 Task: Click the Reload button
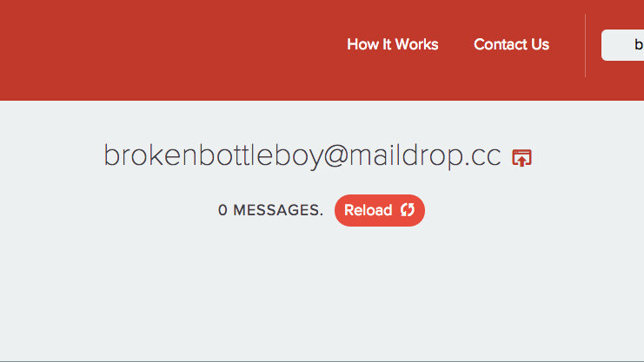click(x=380, y=210)
